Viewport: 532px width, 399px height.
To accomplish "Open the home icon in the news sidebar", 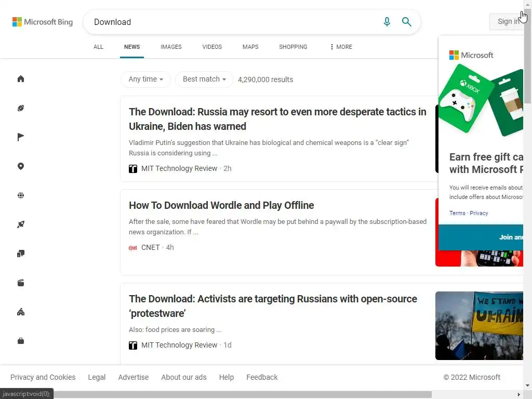I will (x=21, y=79).
